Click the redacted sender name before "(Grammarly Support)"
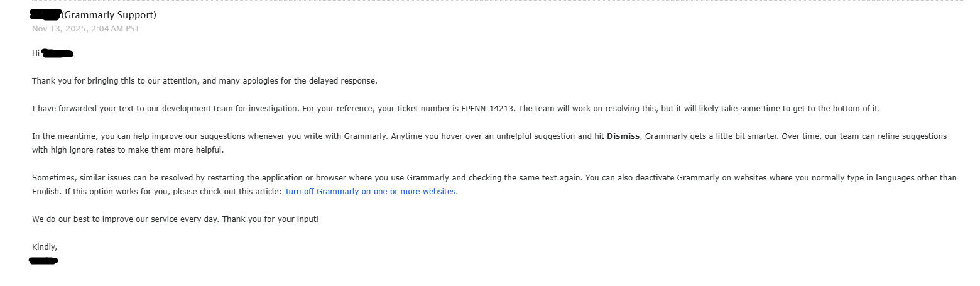The width and height of the screenshot is (980, 286). pos(45,15)
